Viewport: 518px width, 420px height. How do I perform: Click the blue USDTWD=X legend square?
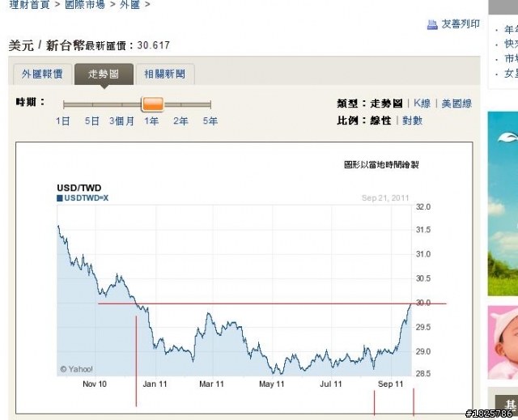[59, 198]
